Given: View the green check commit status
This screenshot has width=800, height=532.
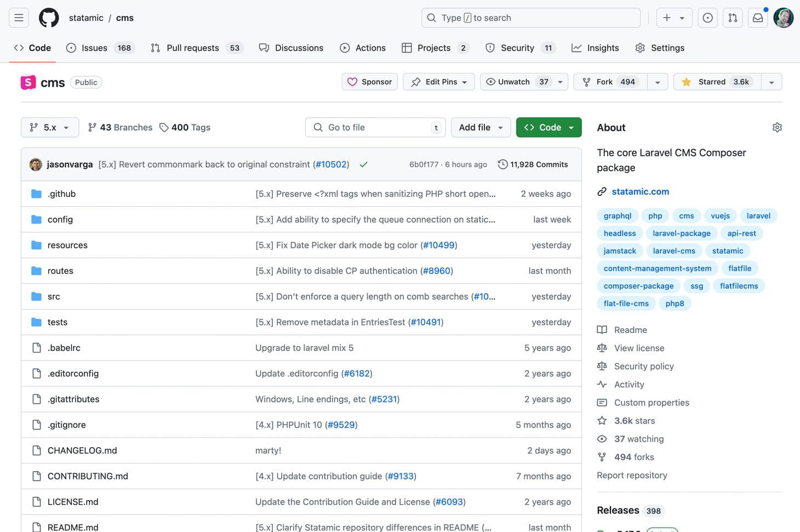Looking at the screenshot, I should 363,164.
